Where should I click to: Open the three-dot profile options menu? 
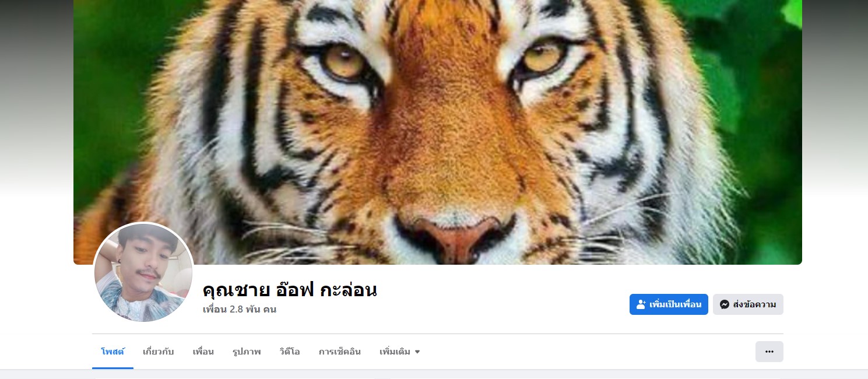769,352
